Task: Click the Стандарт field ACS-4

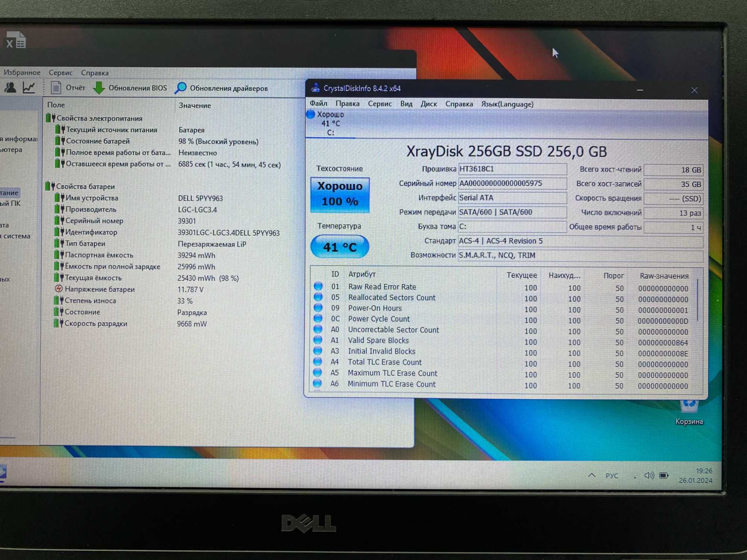Action: [x=580, y=241]
